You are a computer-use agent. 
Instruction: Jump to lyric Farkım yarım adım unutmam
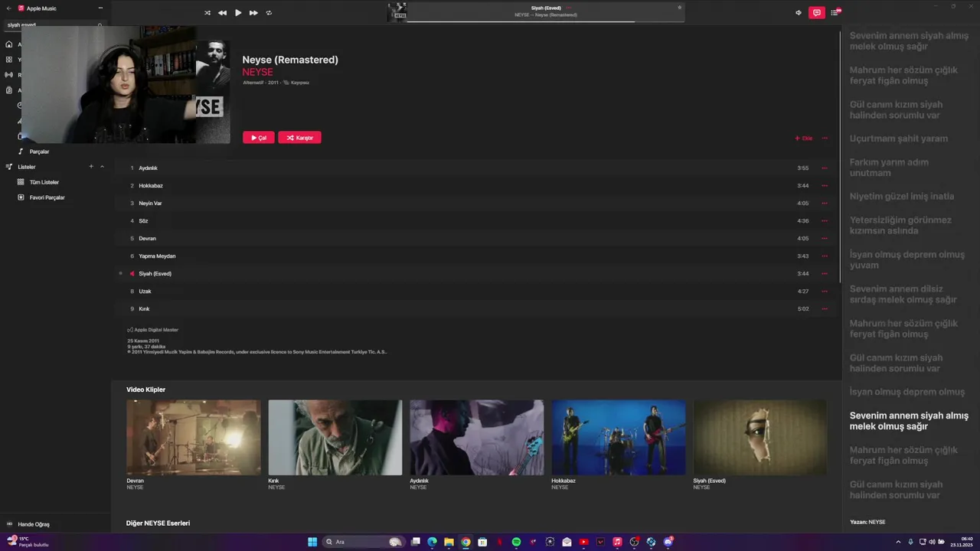(x=889, y=168)
